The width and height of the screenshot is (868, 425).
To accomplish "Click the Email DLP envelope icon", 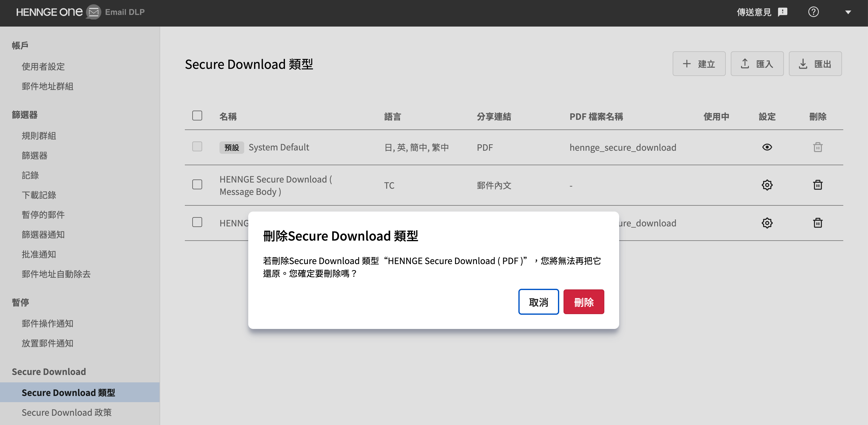I will 93,12.
